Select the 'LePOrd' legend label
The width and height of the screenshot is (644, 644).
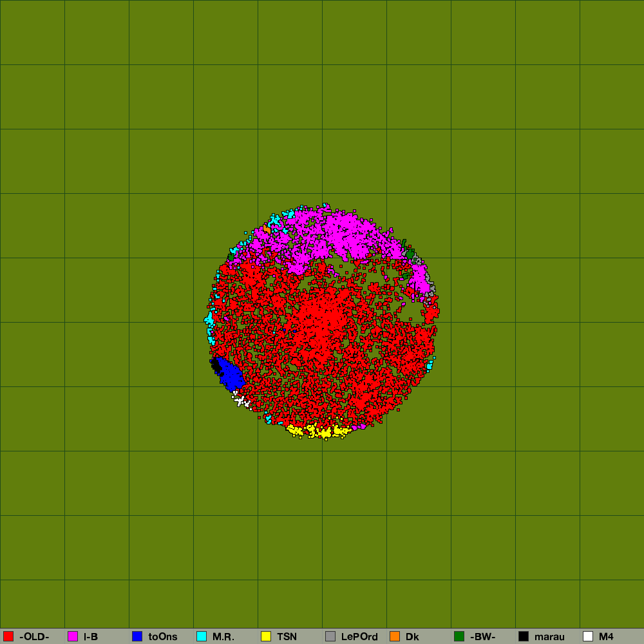pyautogui.click(x=359, y=637)
